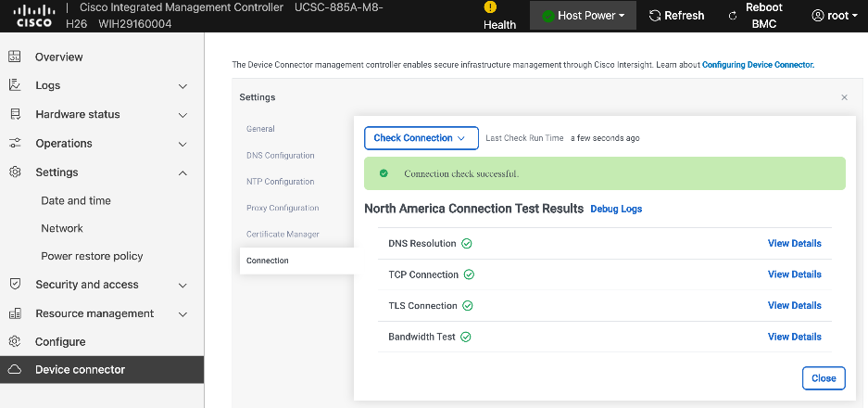Screen dimensions: 868x408
Task: View Details for TCP Connection
Action: 795,274
